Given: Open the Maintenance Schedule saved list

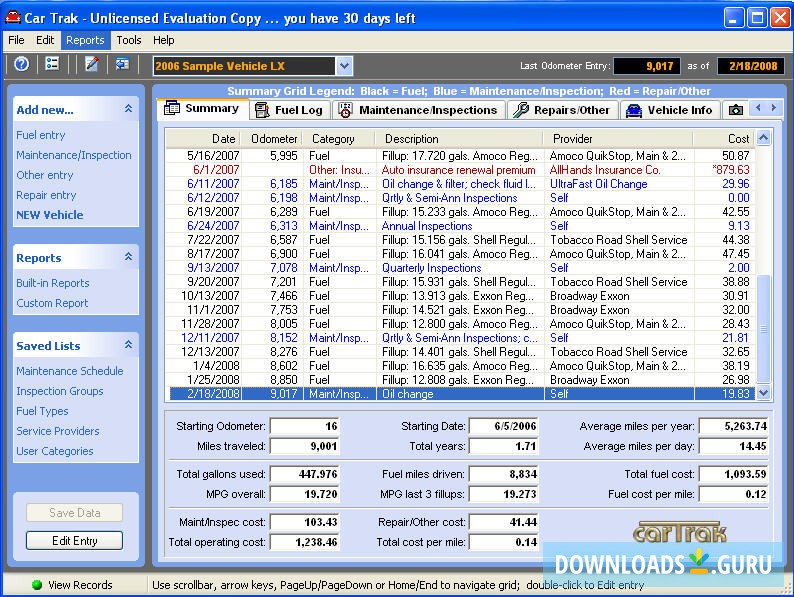Looking at the screenshot, I should [x=70, y=371].
